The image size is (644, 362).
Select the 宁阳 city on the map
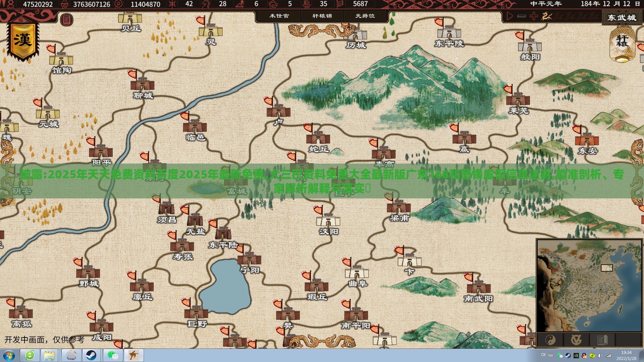click(249, 258)
